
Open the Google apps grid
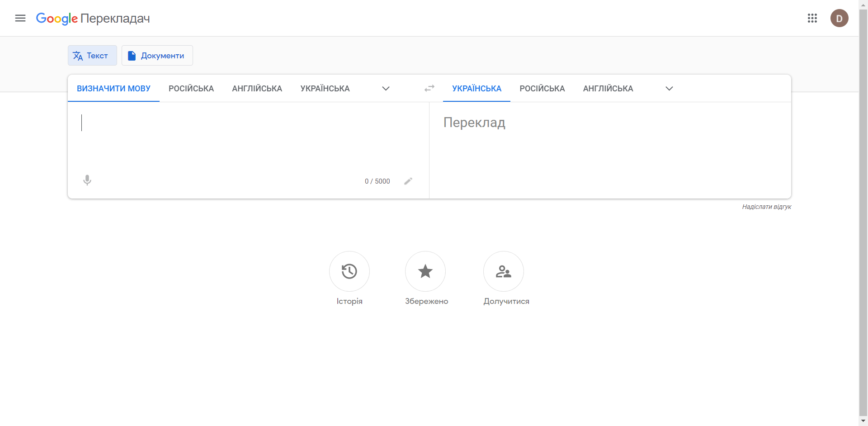[x=812, y=18]
